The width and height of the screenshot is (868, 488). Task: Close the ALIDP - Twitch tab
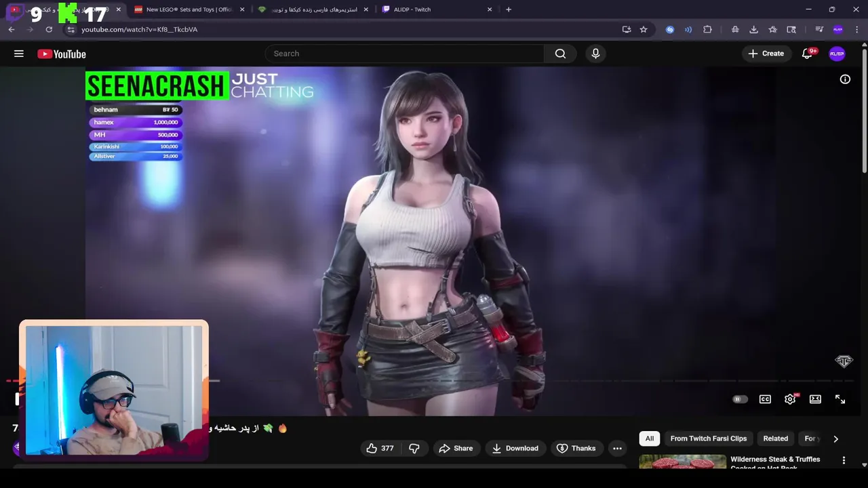[x=490, y=9]
